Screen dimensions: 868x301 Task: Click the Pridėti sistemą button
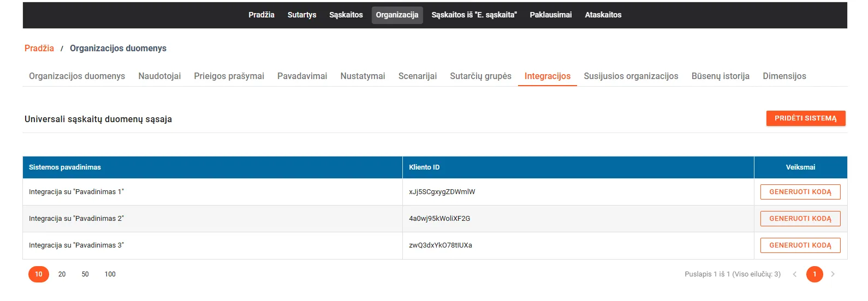[805, 118]
